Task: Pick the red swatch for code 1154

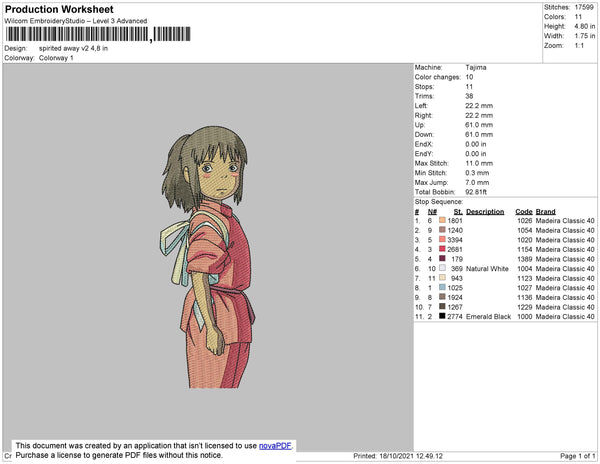Action: [x=442, y=249]
